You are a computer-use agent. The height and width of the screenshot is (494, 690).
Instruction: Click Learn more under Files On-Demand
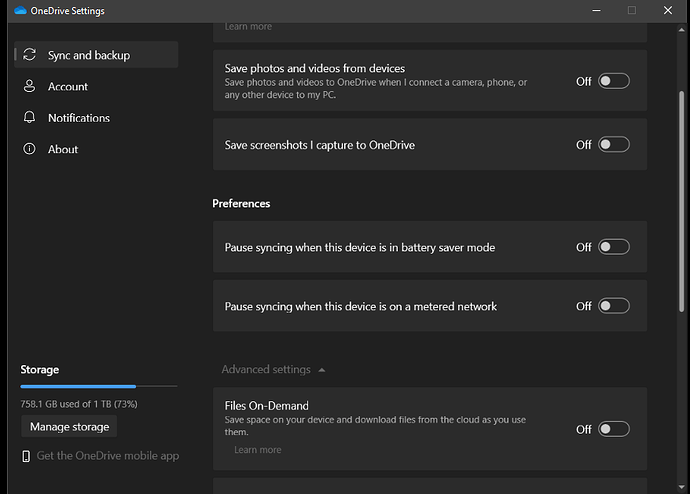tap(257, 450)
